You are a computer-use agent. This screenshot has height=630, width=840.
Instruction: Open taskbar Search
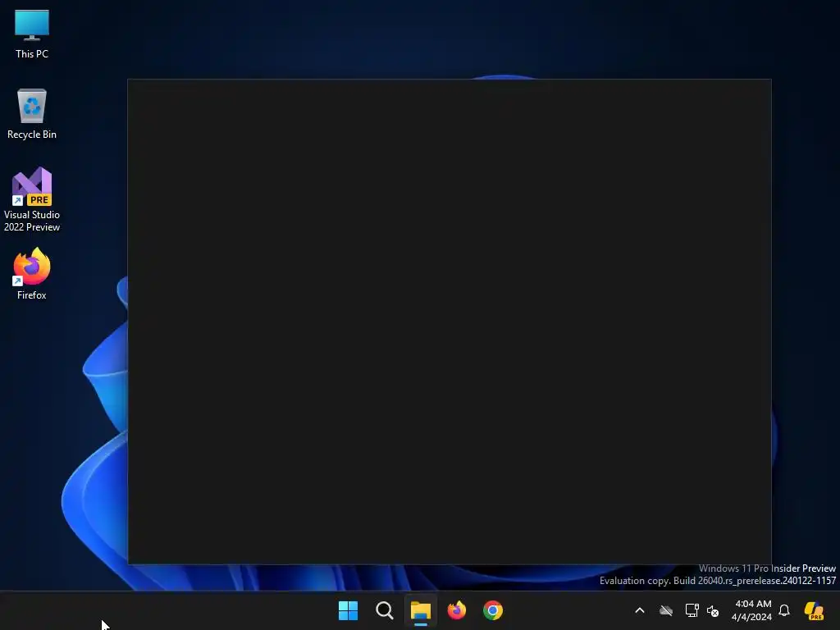(385, 610)
